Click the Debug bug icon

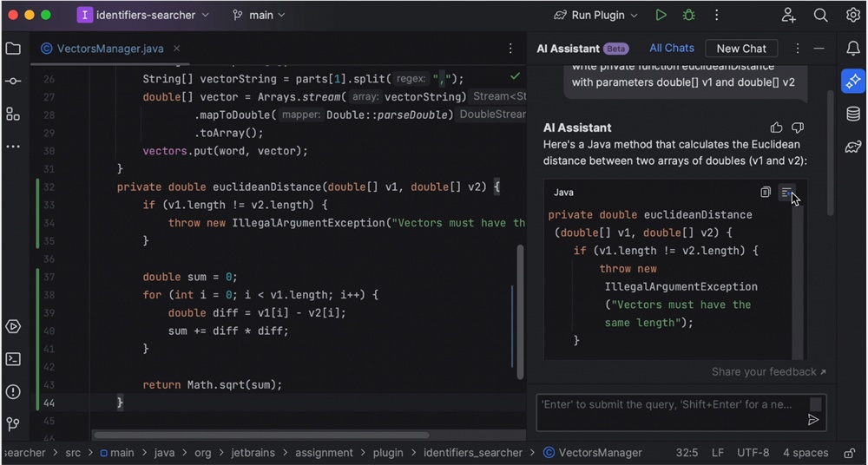[689, 16]
